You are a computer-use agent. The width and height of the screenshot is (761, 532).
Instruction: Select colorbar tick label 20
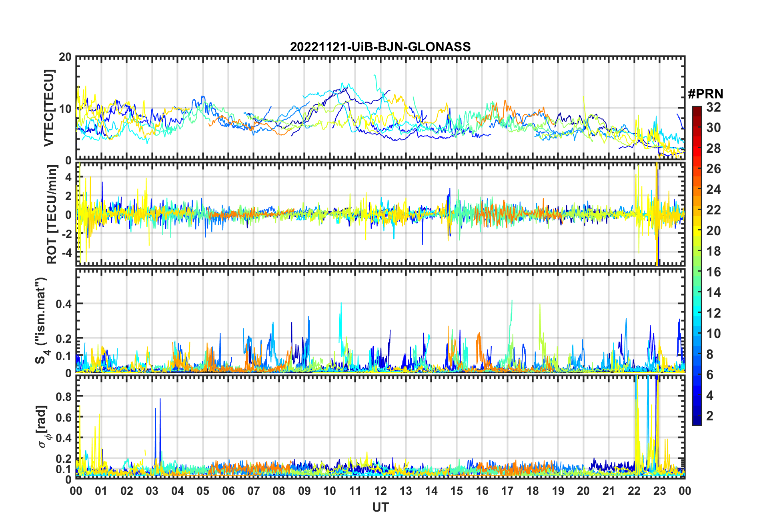pyautogui.click(x=713, y=231)
